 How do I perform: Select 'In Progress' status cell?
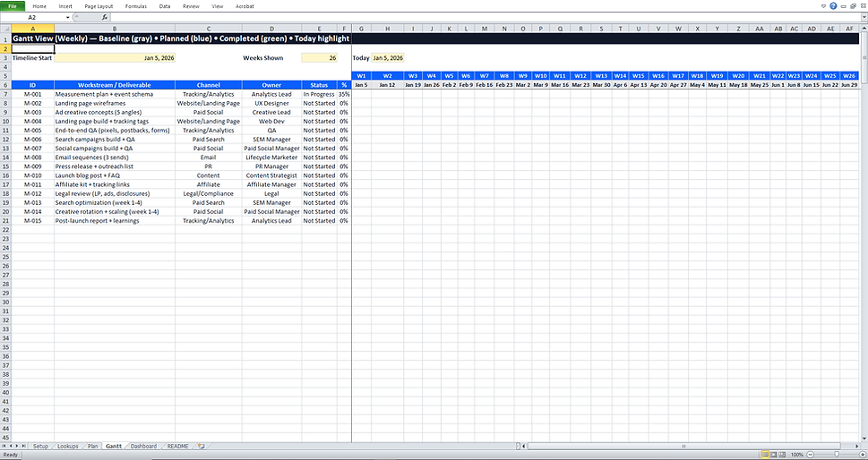tap(320, 94)
